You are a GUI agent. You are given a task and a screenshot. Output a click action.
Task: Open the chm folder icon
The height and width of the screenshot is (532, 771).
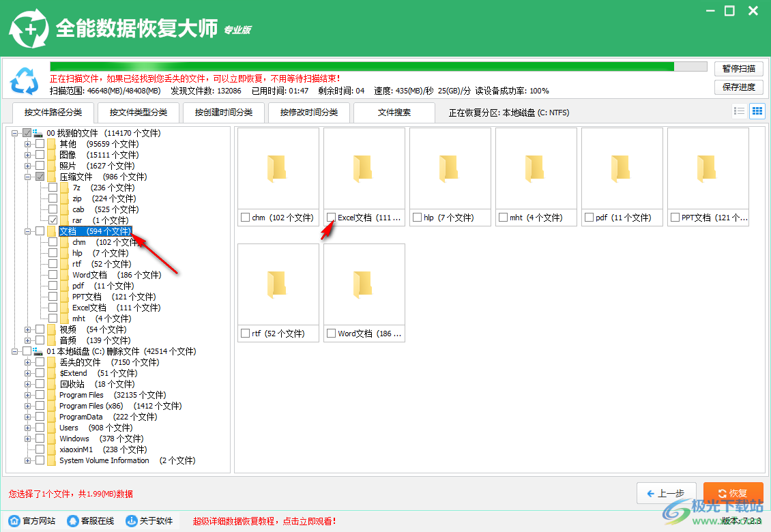pos(277,167)
